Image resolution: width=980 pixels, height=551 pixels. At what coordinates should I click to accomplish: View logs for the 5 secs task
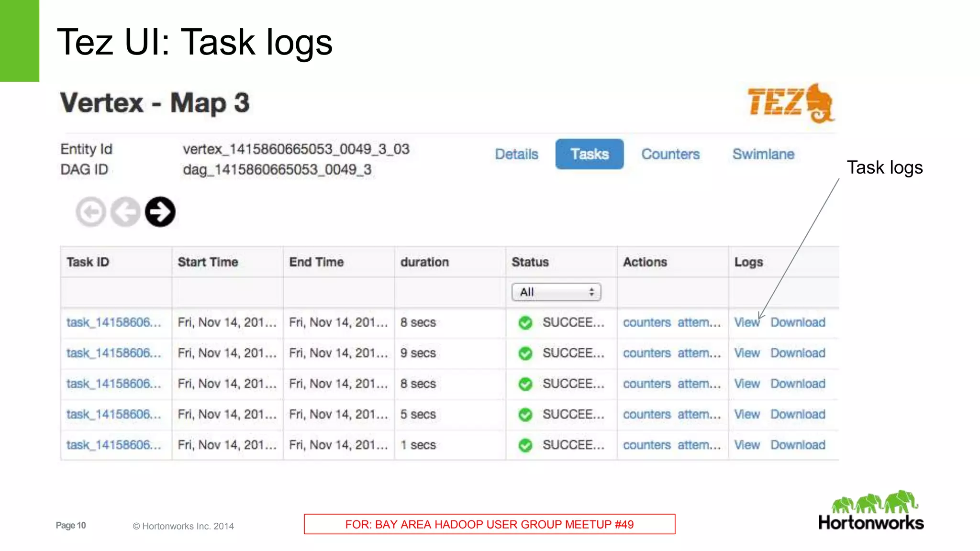click(x=747, y=414)
